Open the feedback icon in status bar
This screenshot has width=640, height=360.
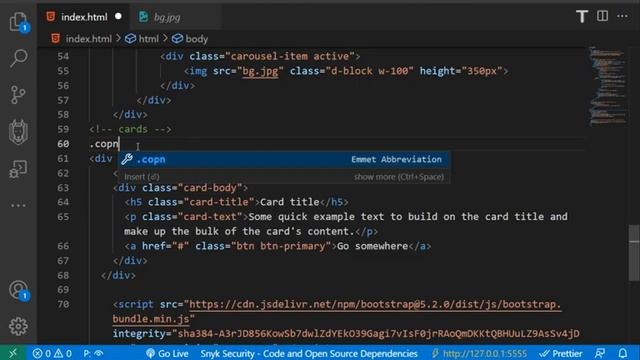(600, 353)
